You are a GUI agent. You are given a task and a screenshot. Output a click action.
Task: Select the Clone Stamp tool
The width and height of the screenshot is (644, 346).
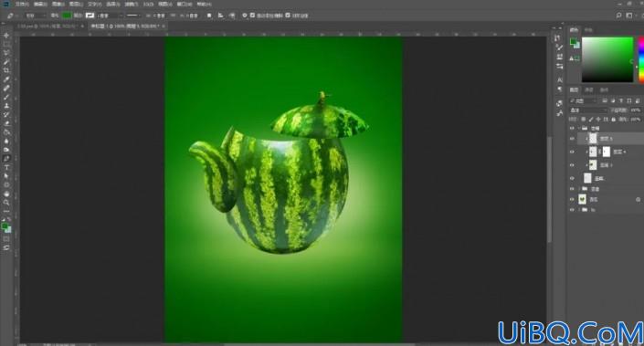6,106
